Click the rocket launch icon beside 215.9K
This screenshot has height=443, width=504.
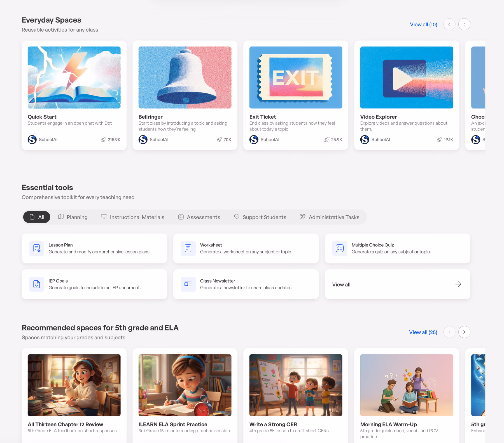click(x=104, y=139)
